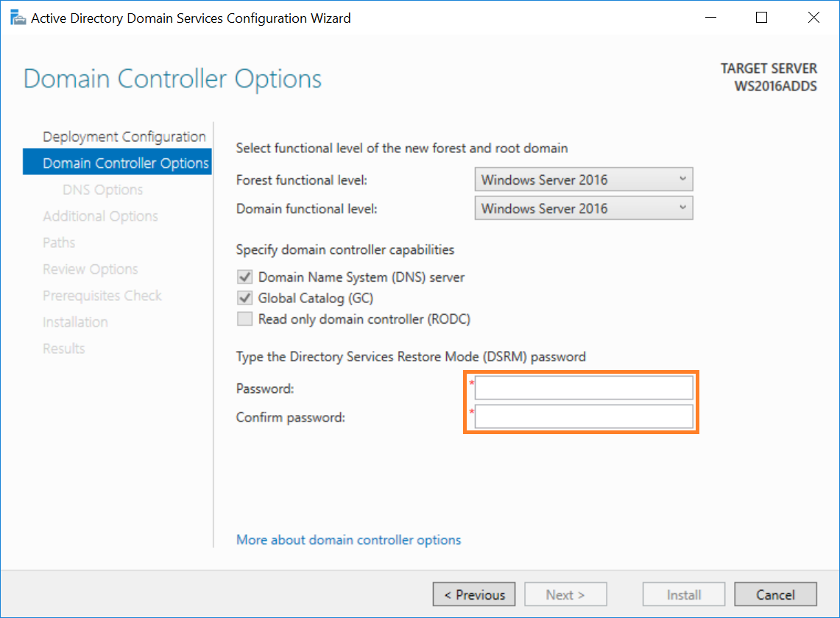Select Paths step in sidebar

(59, 243)
